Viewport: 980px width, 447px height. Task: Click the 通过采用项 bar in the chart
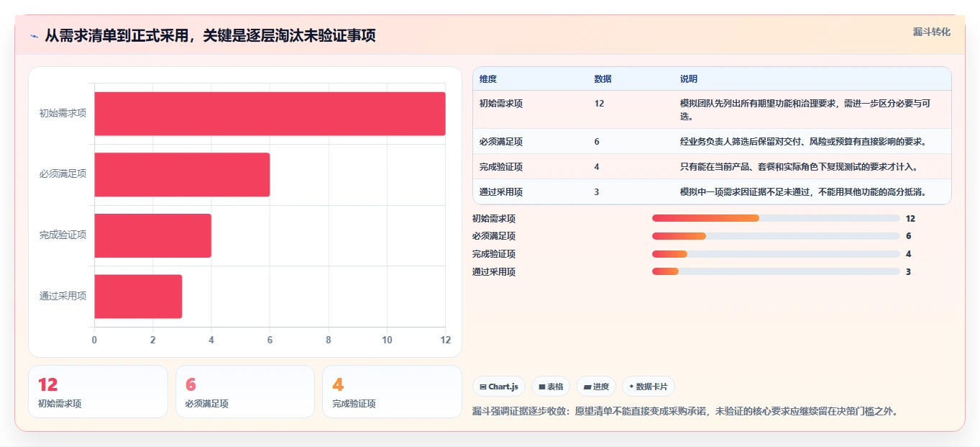[138, 296]
